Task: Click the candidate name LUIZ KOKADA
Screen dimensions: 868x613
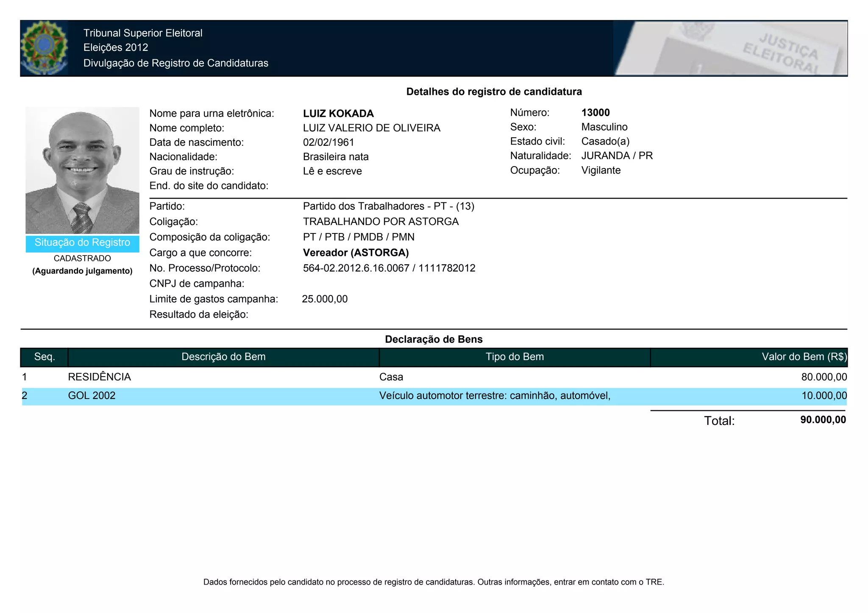Action: pyautogui.click(x=338, y=114)
